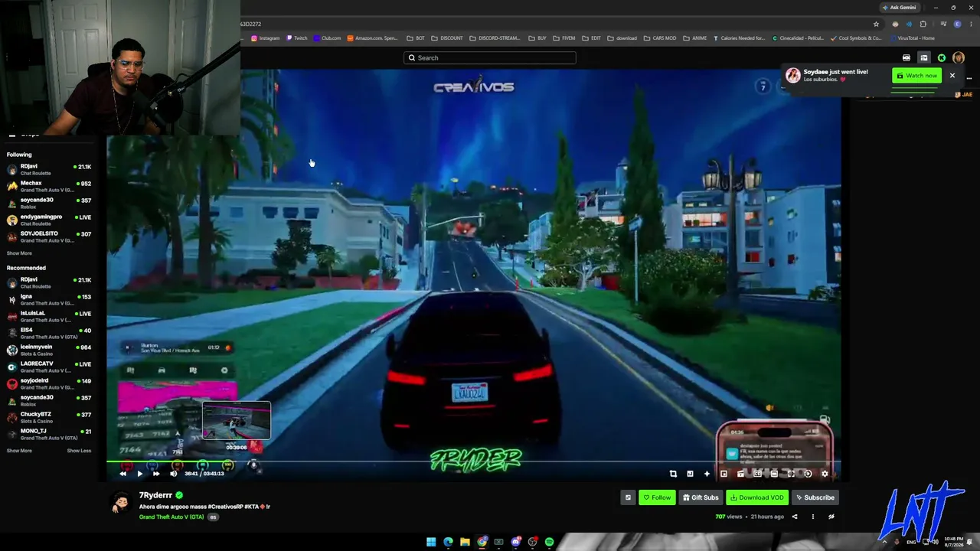Image resolution: width=980 pixels, height=551 pixels.
Task: Expand Following list with Show More
Action: 19,253
